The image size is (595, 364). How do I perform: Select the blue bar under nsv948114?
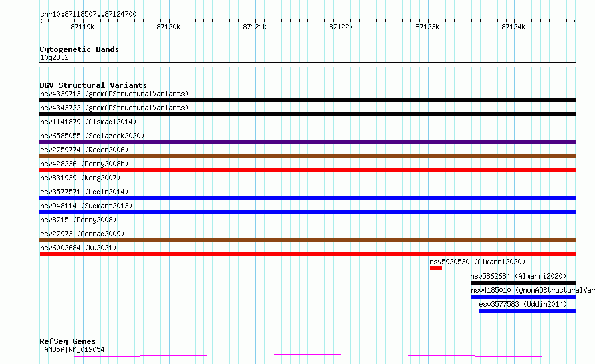click(x=308, y=212)
